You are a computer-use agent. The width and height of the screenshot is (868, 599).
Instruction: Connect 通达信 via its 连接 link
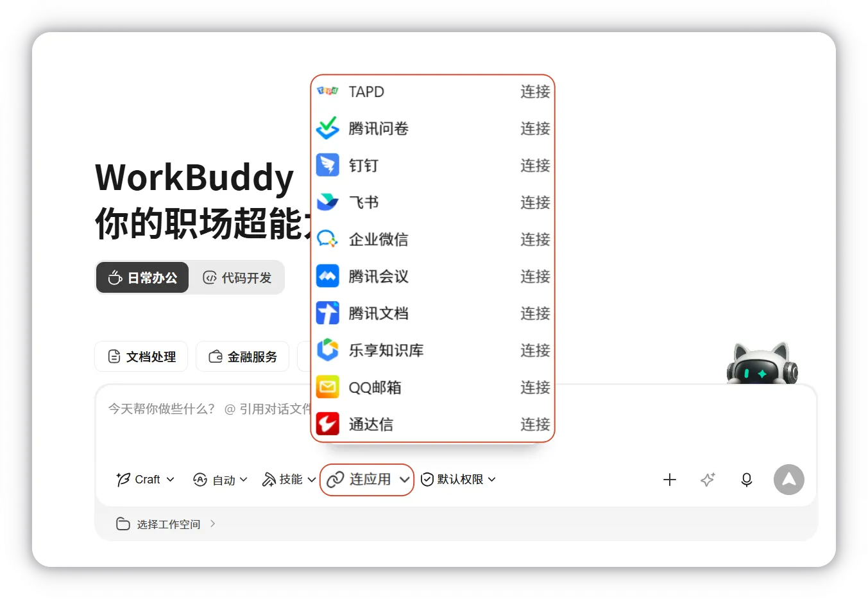[x=535, y=424]
